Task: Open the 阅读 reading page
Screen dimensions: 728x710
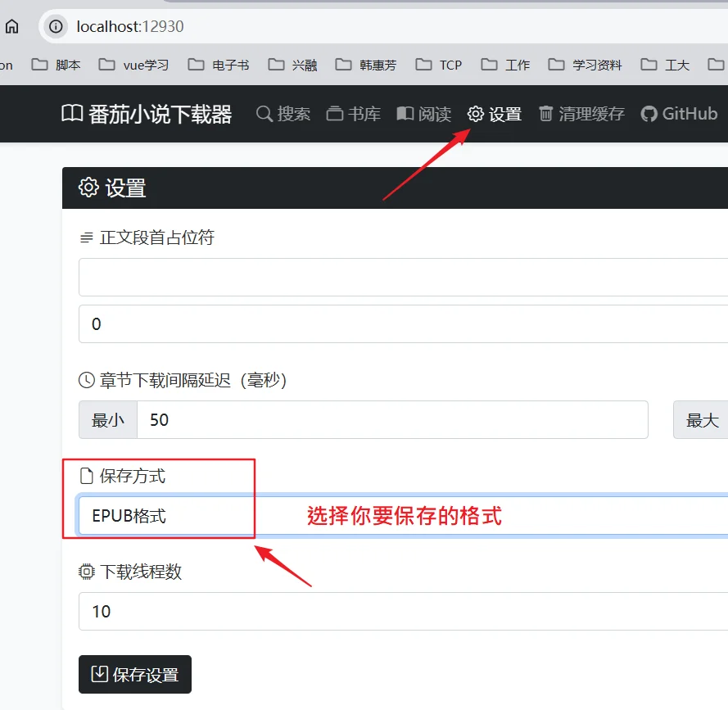Action: (424, 114)
